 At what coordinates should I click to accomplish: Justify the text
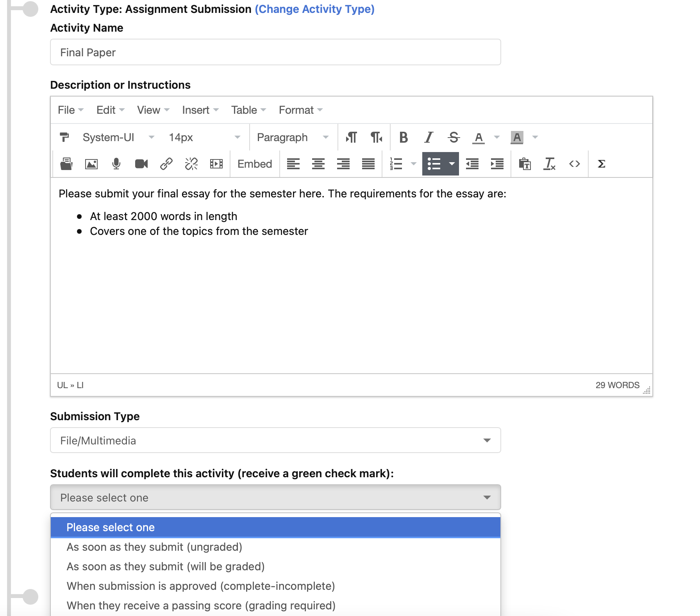click(x=368, y=164)
